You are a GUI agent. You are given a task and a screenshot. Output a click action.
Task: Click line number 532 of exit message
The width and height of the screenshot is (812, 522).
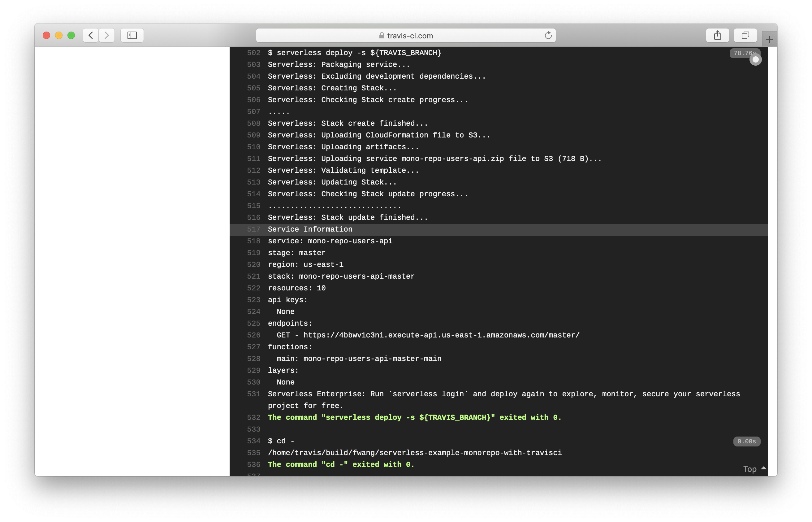[x=253, y=418]
